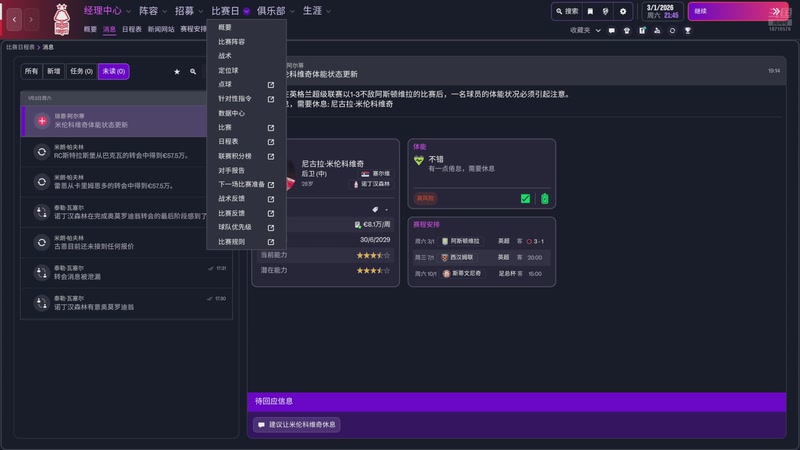
Task: Open the chat bubble favorites shortcut
Action: 612,31
